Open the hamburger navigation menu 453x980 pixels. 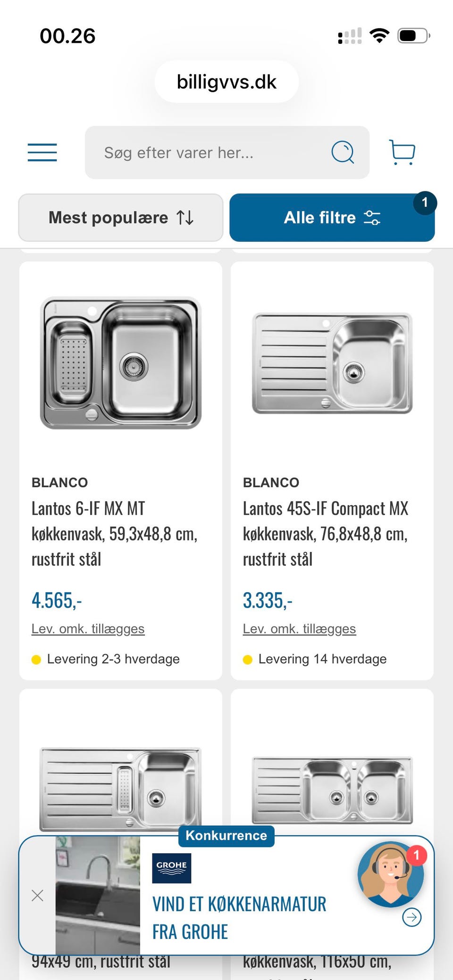[42, 152]
